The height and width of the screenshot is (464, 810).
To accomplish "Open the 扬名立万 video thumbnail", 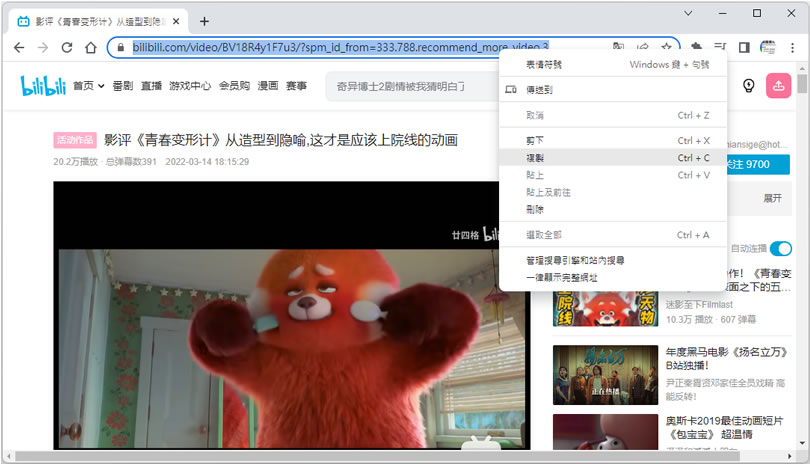I will 605,375.
